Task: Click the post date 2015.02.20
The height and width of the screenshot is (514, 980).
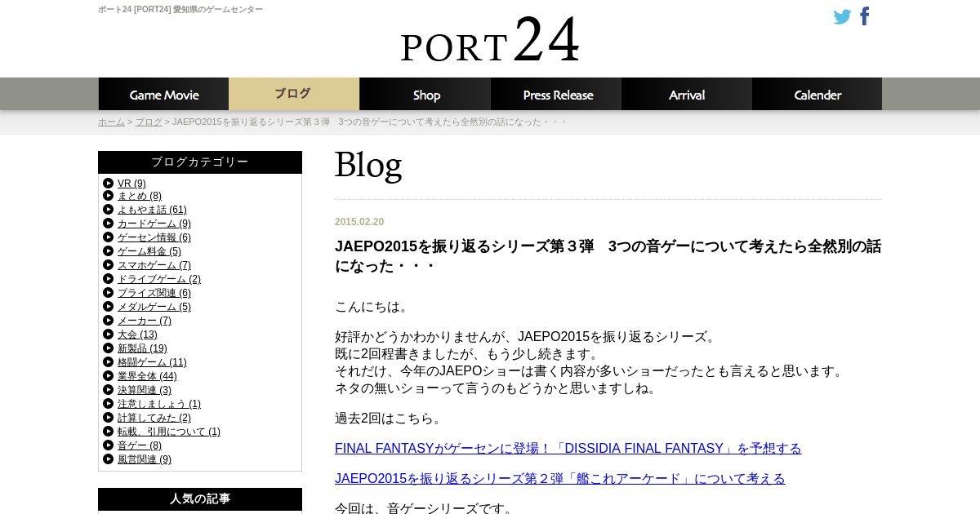Action: (x=359, y=222)
